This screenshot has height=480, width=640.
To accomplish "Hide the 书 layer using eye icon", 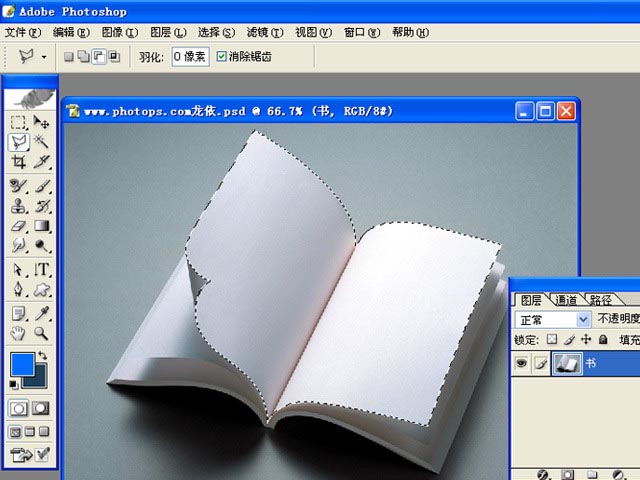I will click(520, 366).
